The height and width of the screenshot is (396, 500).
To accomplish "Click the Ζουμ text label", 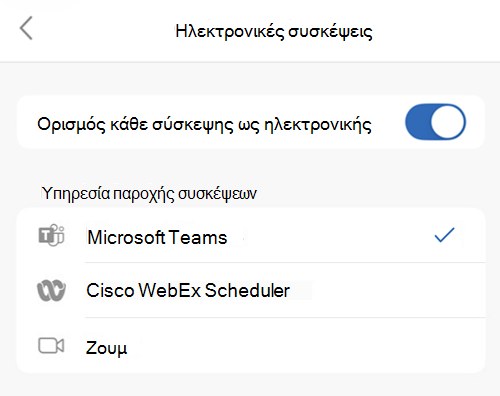I will (x=106, y=348).
